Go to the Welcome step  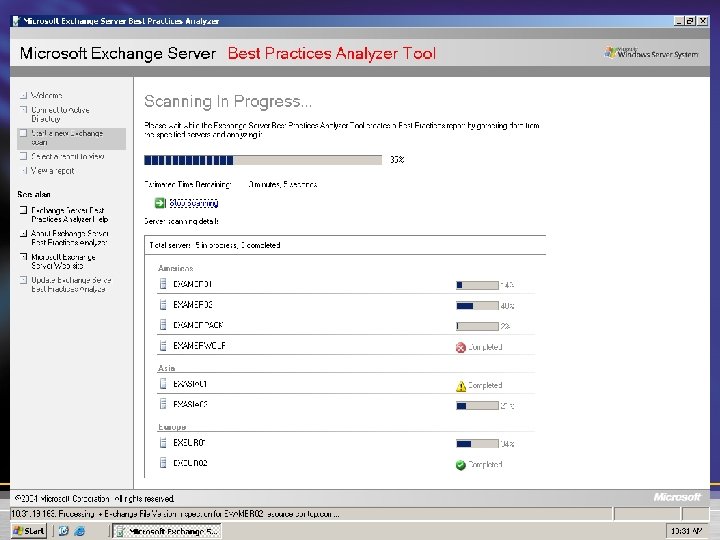click(46, 96)
